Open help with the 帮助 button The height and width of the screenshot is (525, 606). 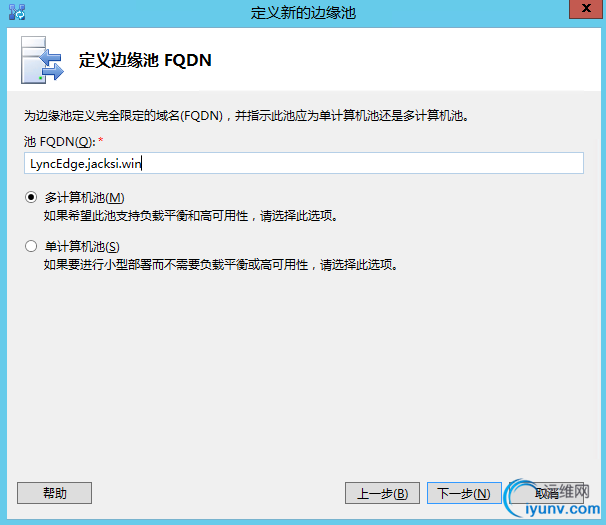[x=54, y=493]
